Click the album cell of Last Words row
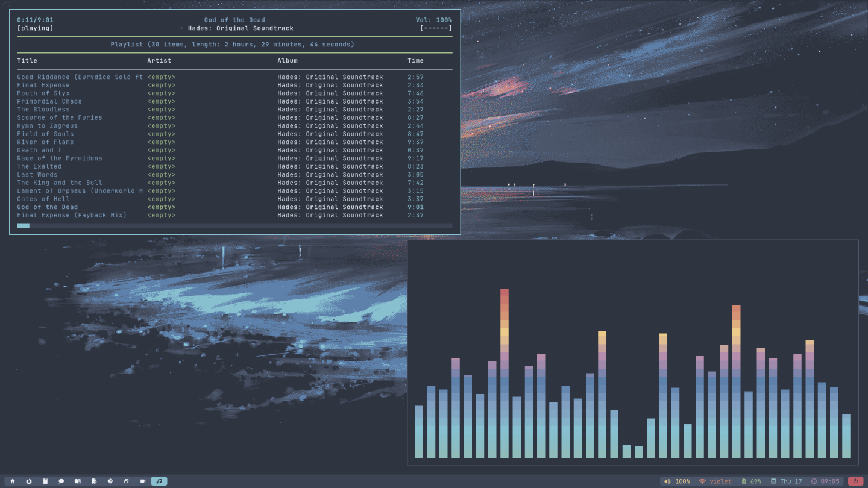 pyautogui.click(x=330, y=175)
